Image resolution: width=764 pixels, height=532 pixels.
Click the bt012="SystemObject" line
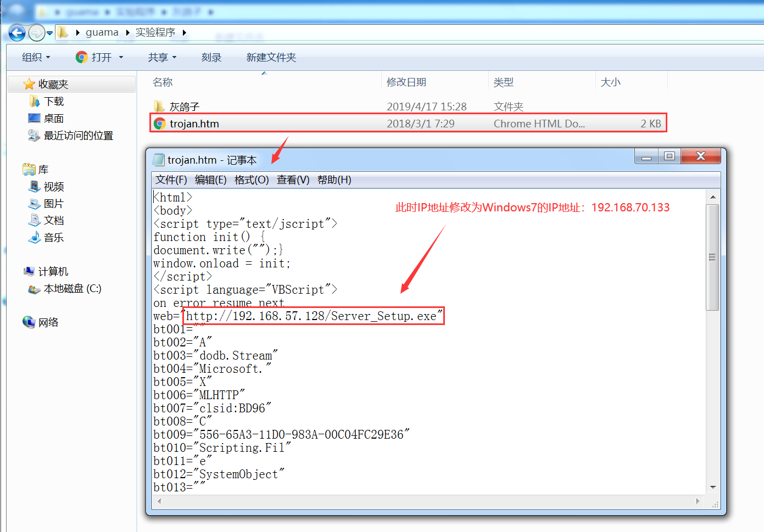(219, 474)
